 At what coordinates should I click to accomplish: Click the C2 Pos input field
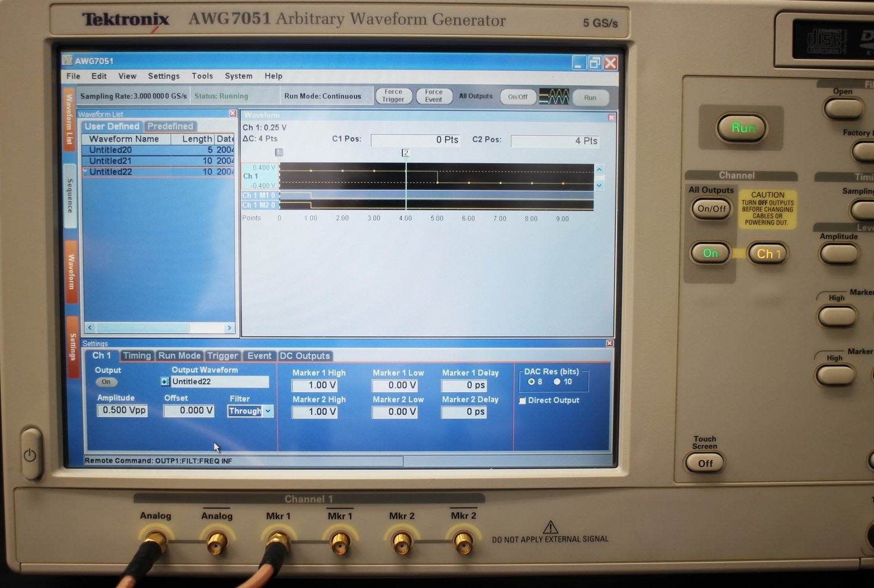click(x=555, y=141)
